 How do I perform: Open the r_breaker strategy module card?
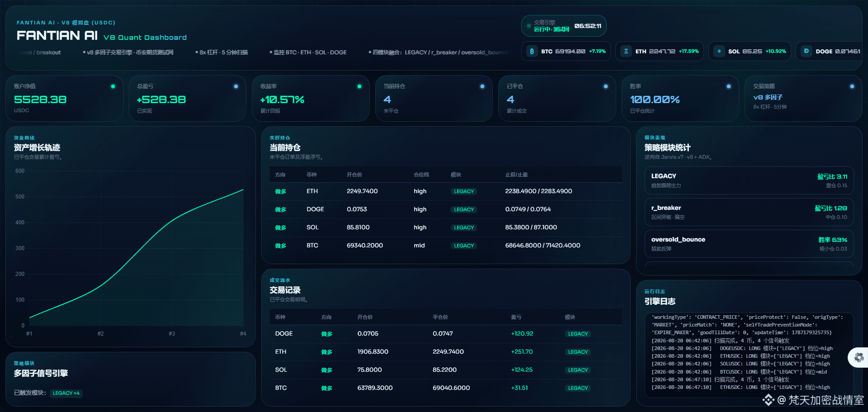click(x=749, y=212)
